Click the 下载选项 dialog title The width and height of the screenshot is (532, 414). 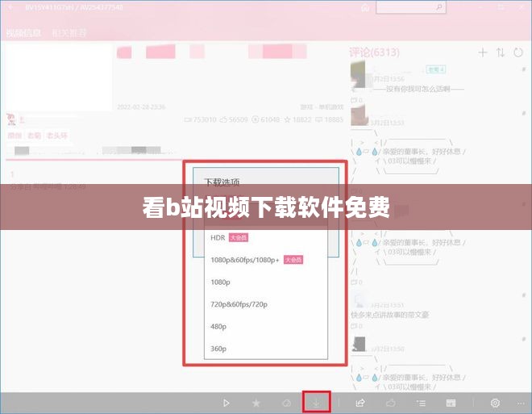click(x=222, y=182)
